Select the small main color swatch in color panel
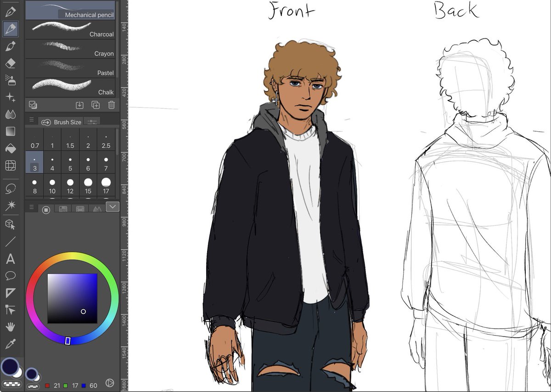Image resolution: width=551 pixels, height=392 pixels. click(31, 374)
